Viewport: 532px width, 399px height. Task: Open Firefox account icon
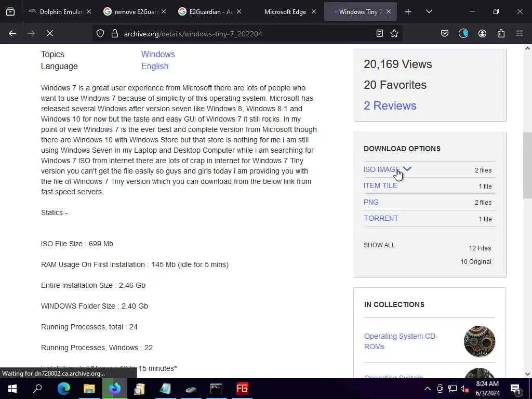coord(482,33)
